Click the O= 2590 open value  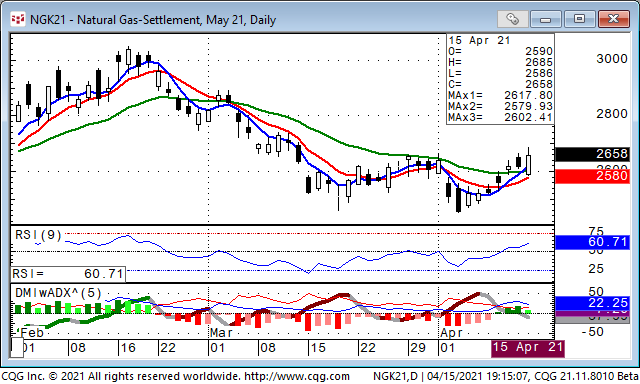pyautogui.click(x=500, y=51)
